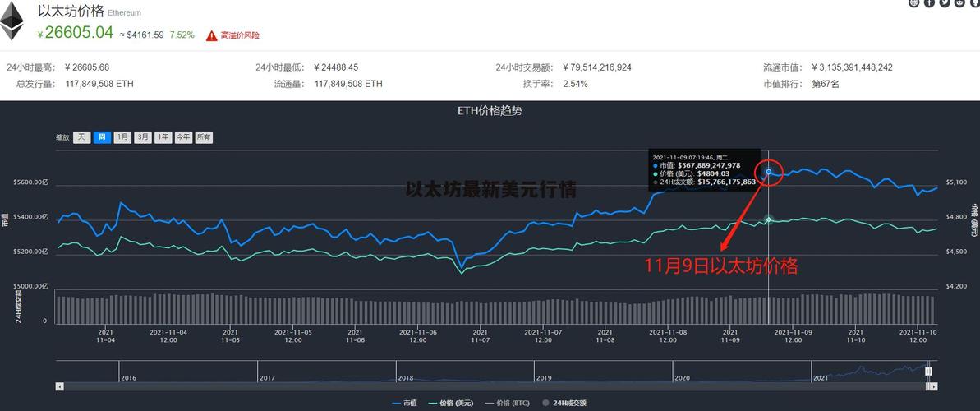Toggle the 24H成交额 series in legend
Screen dimensions: 980x411
[x=564, y=404]
